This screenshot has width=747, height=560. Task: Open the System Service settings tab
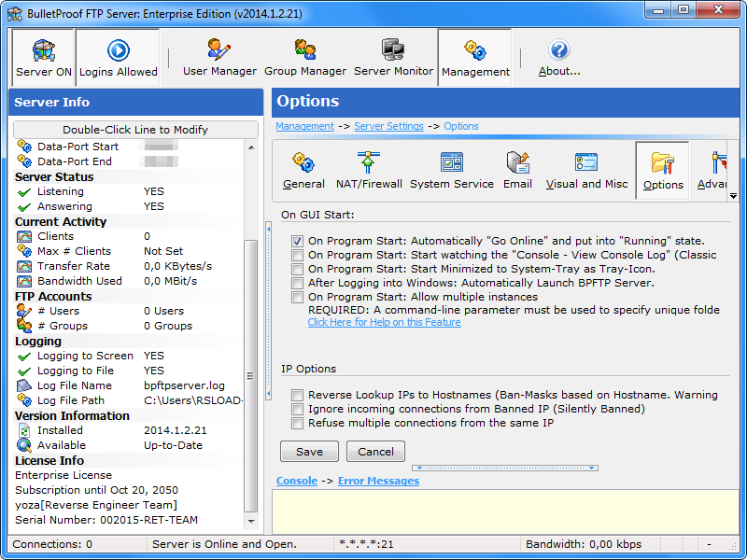452,171
